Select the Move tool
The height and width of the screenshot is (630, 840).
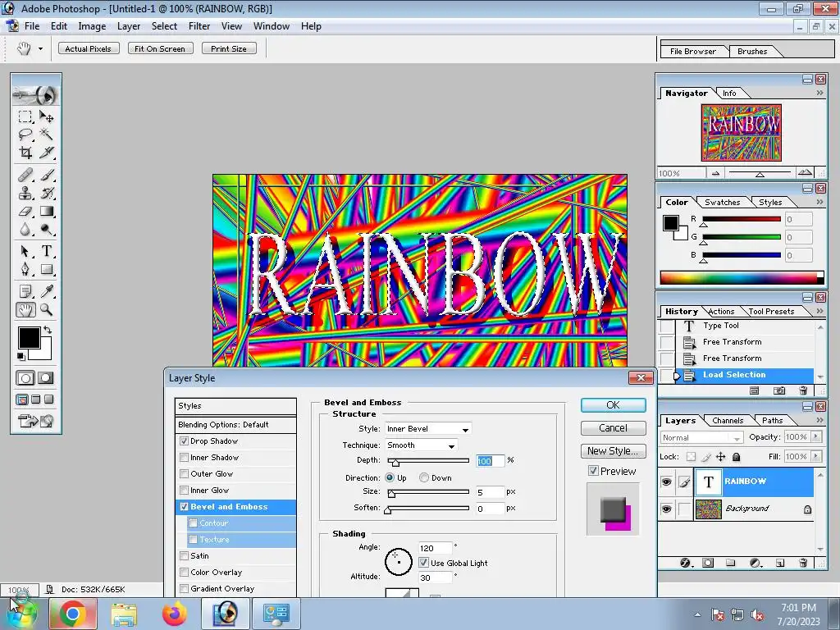coord(47,116)
